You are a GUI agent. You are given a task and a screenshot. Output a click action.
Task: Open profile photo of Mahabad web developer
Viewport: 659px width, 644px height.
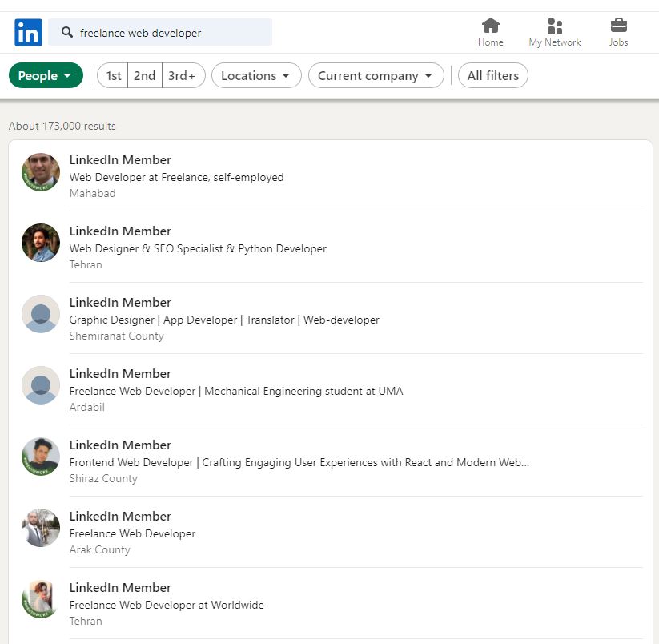tap(41, 172)
